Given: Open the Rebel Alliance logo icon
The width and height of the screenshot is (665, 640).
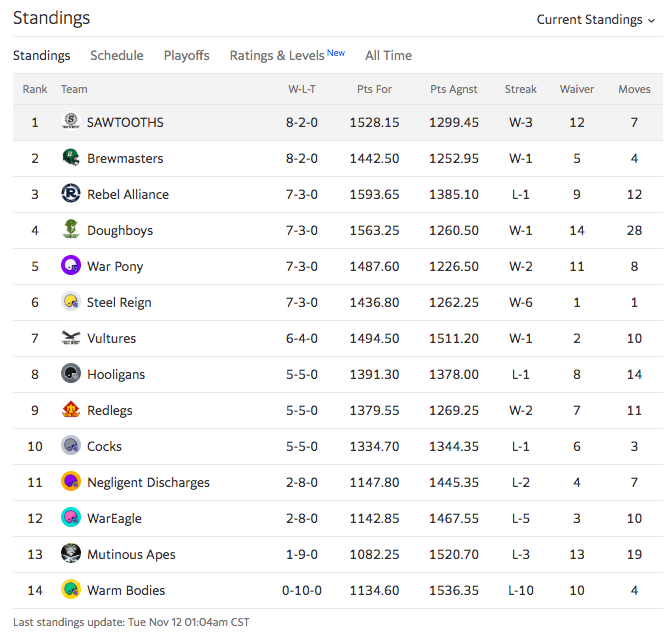Looking at the screenshot, I should tap(71, 194).
